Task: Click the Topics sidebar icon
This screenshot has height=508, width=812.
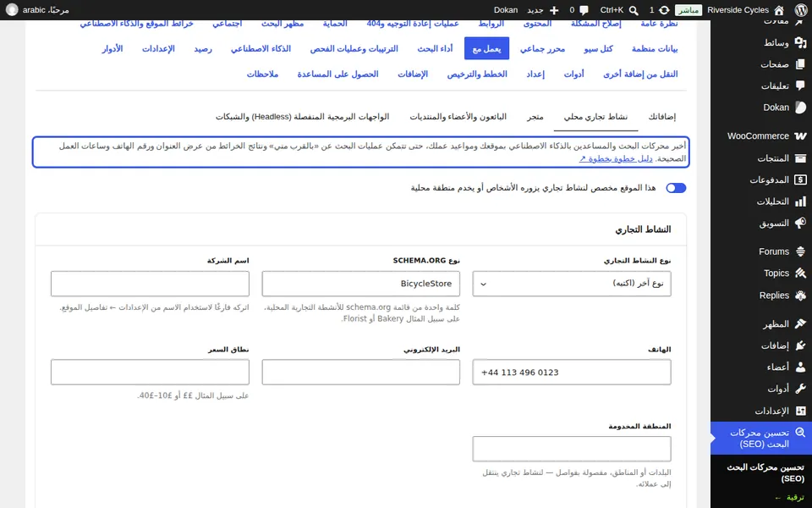Action: pyautogui.click(x=800, y=273)
